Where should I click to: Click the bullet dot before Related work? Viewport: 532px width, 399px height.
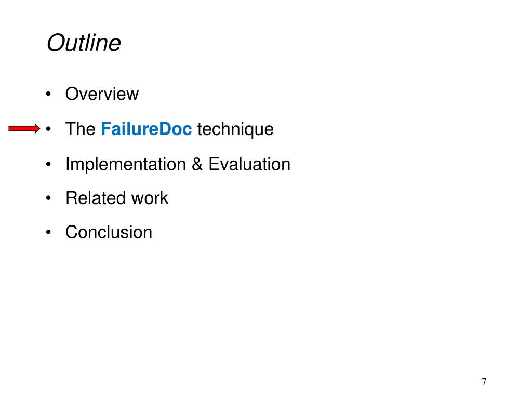(48, 198)
